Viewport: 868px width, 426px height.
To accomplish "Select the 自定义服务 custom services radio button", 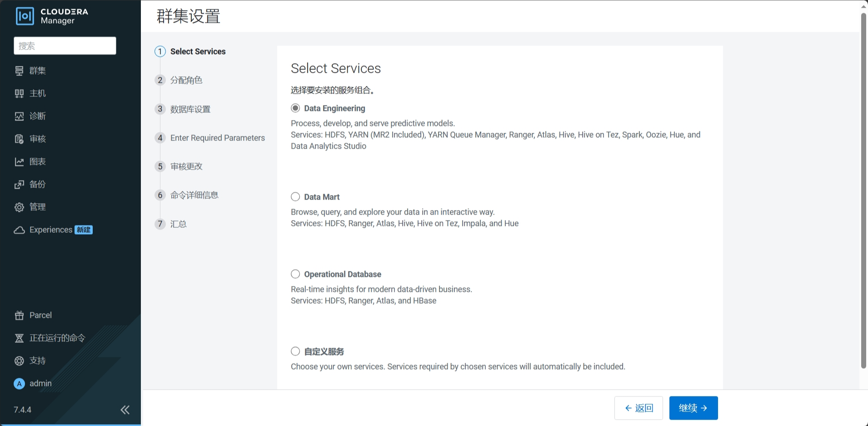I will click(x=295, y=351).
